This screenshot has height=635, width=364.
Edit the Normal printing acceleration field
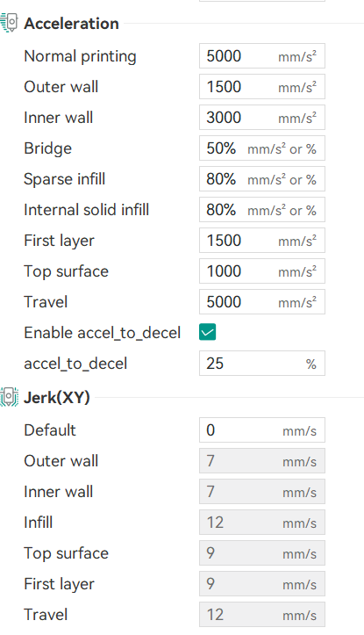[x=262, y=56]
